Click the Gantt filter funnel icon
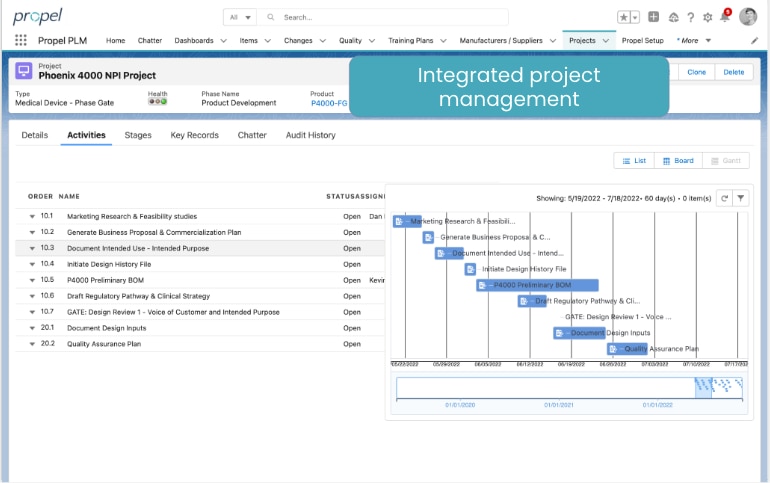770x483 pixels. pos(740,198)
